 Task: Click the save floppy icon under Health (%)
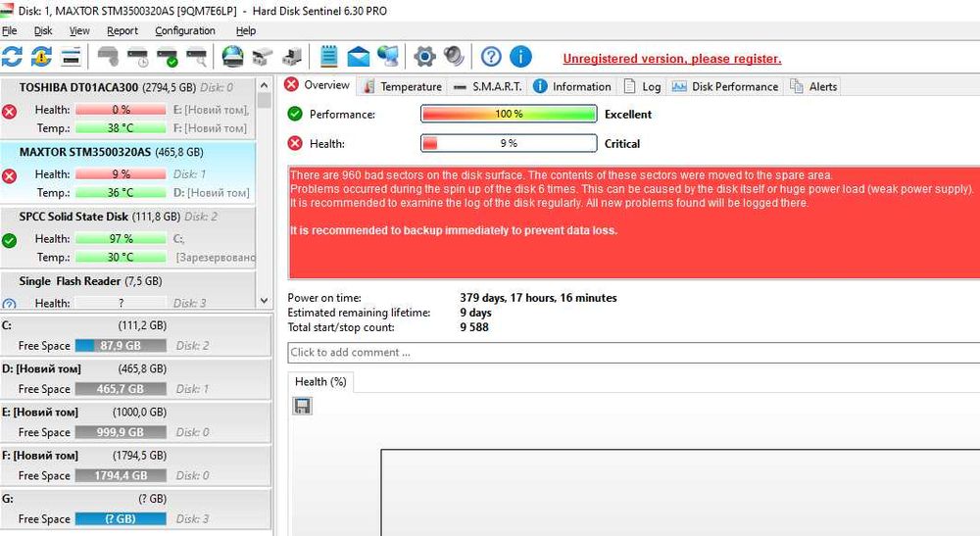point(303,406)
